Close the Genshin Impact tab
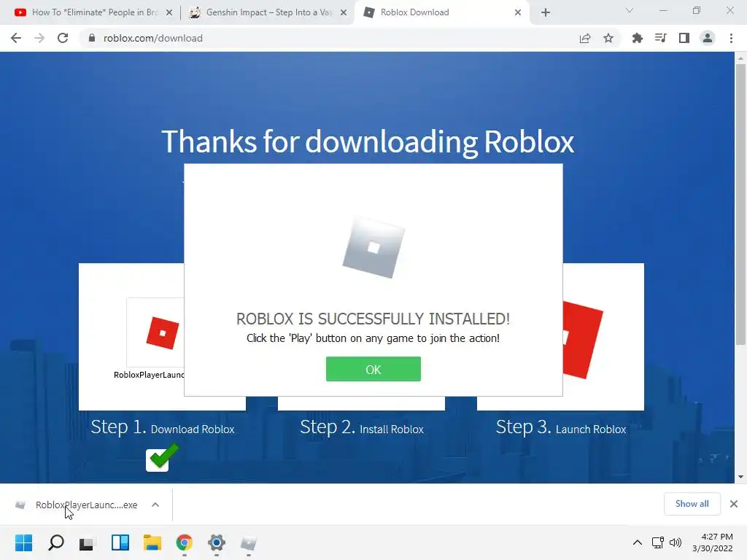Image resolution: width=747 pixels, height=560 pixels. 344,12
